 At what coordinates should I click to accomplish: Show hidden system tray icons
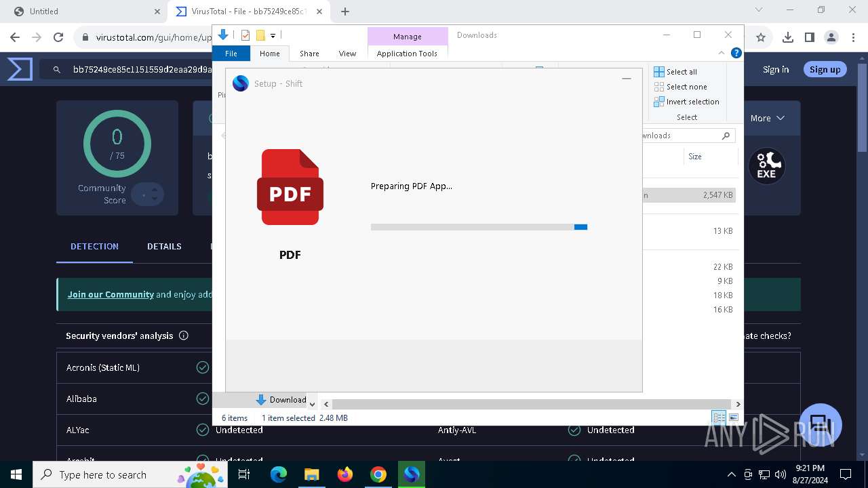tap(731, 474)
